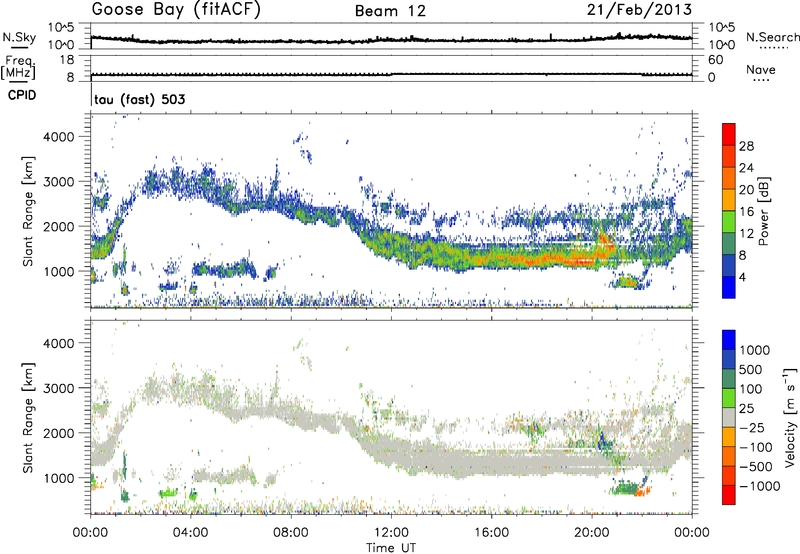The image size is (800, 554).
Task: Click the Goose Bay (fitACF) title
Action: (x=176, y=10)
